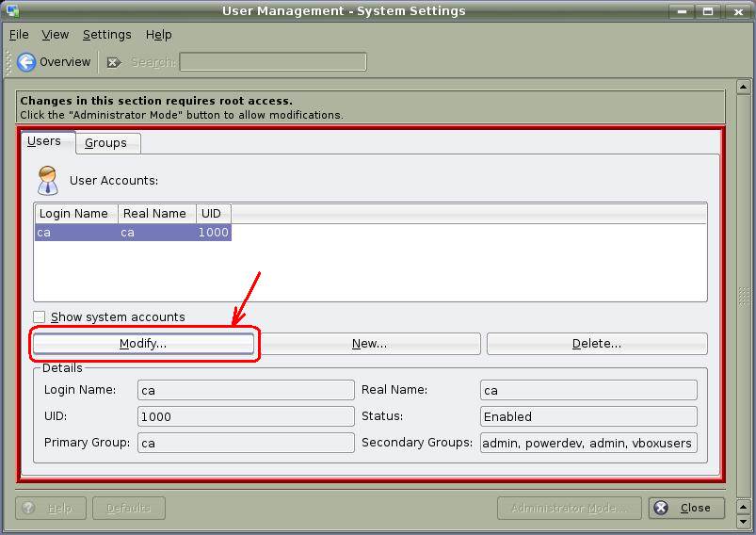This screenshot has height=535, width=756.
Task: Click the clear search icon beside Search
Action: 114,62
